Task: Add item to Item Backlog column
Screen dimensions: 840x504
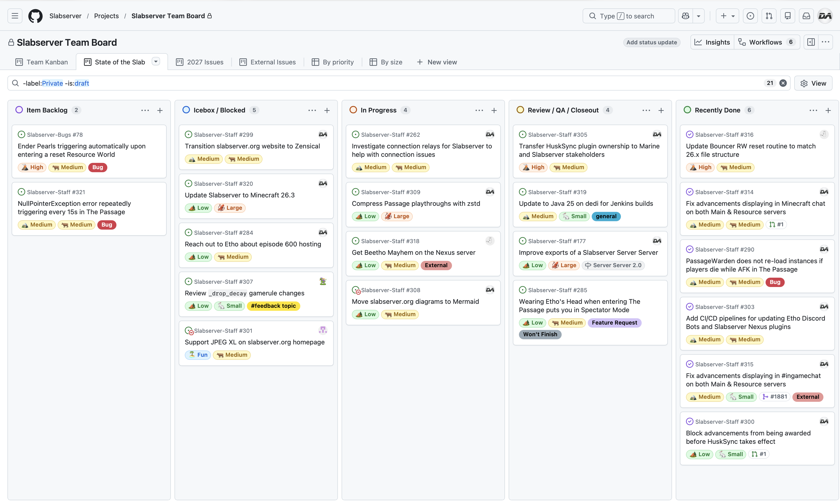Action: pyautogui.click(x=160, y=110)
